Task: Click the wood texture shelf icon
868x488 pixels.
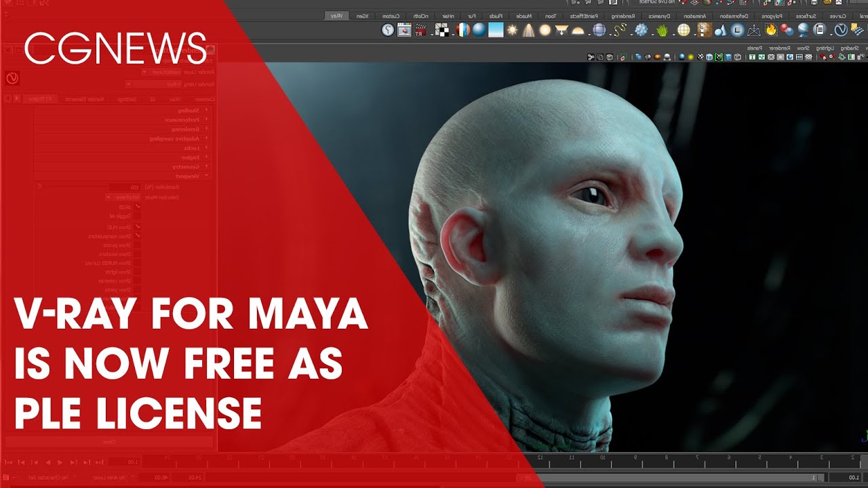Action: click(x=705, y=30)
